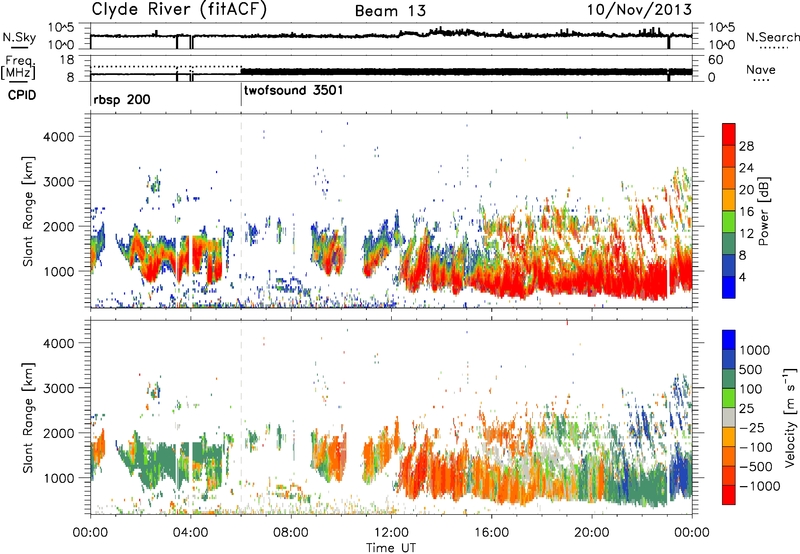Image resolution: width=800 pixels, height=554 pixels.
Task: Click the "20" power colorbar label
Action: coord(746,190)
